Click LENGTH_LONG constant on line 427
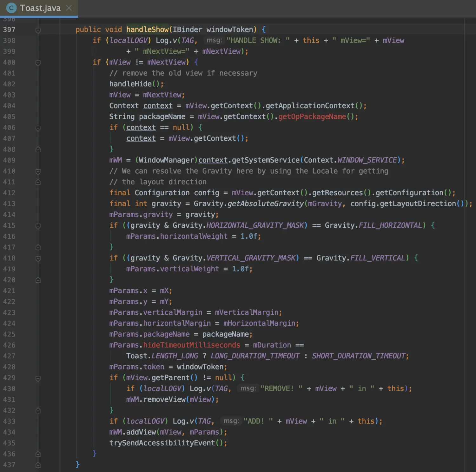This screenshot has height=472, width=476. click(x=175, y=356)
